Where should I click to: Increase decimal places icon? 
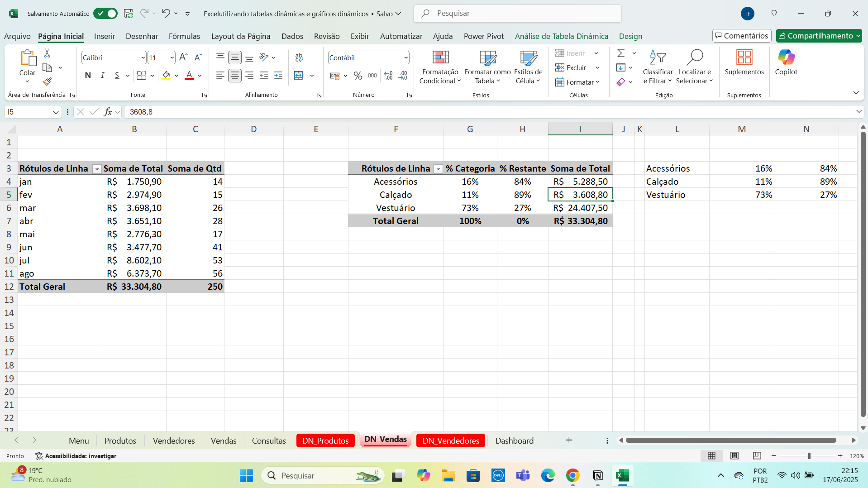point(388,76)
